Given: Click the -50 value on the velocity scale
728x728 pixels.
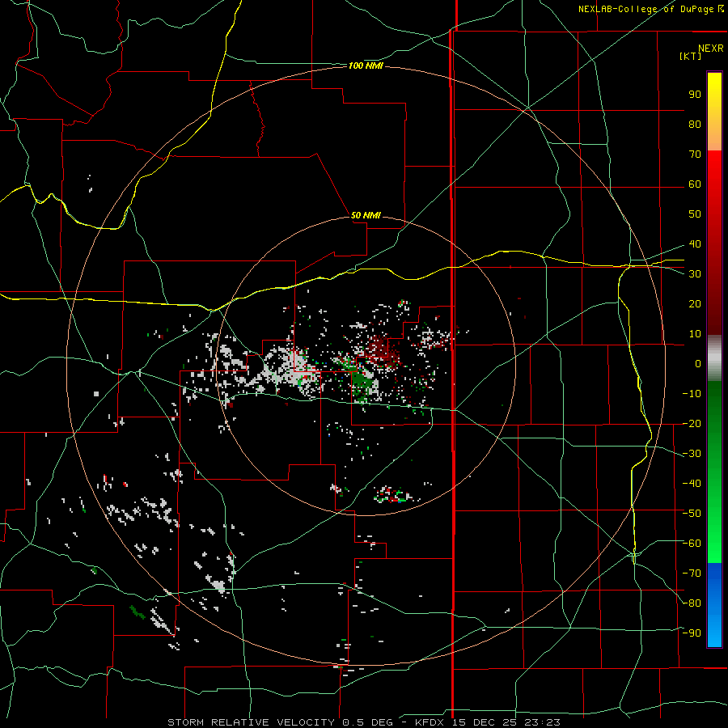Looking at the screenshot, I should point(692,514).
